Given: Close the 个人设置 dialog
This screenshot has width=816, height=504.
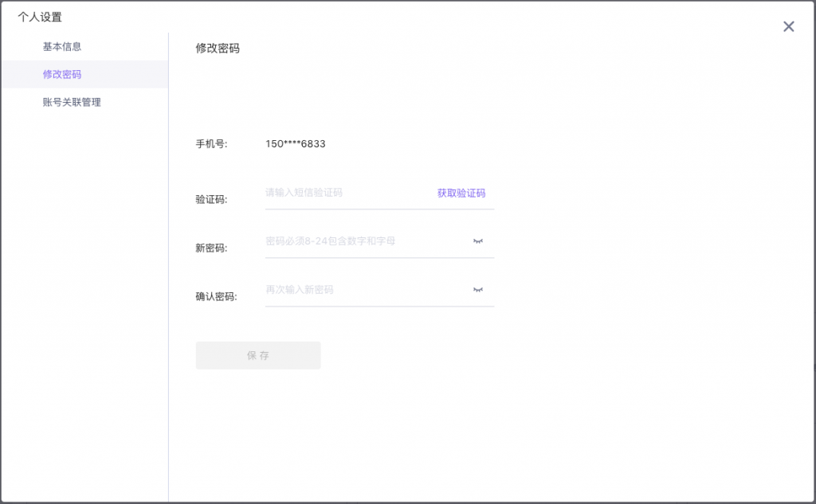Looking at the screenshot, I should (788, 26).
